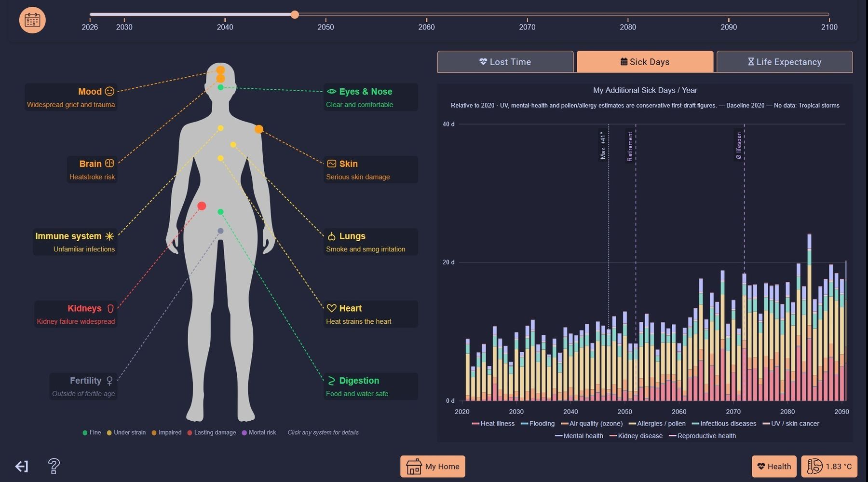Open the My Home button
The width and height of the screenshot is (868, 482).
pyautogui.click(x=433, y=467)
